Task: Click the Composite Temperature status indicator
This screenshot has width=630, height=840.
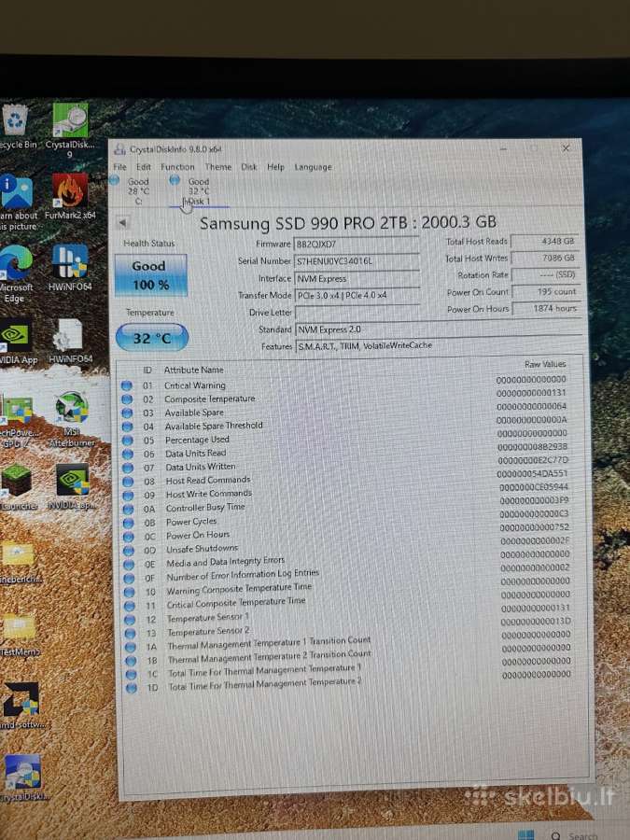Action: (x=126, y=399)
